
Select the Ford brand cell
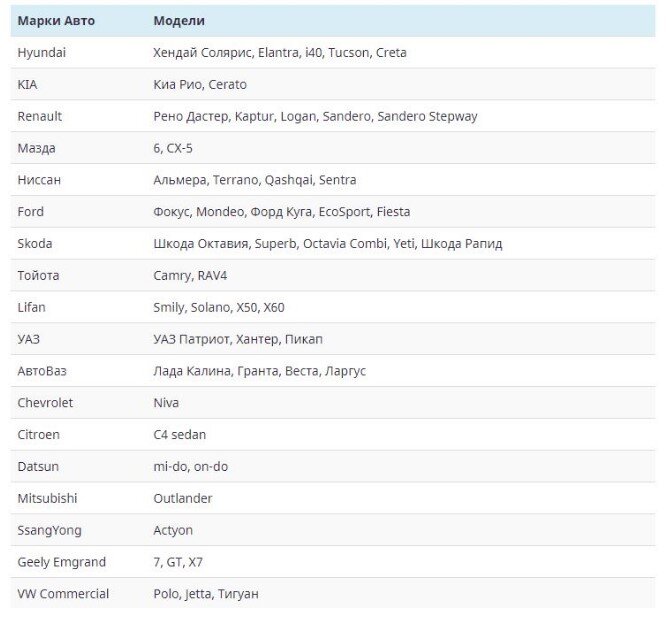[31, 212]
